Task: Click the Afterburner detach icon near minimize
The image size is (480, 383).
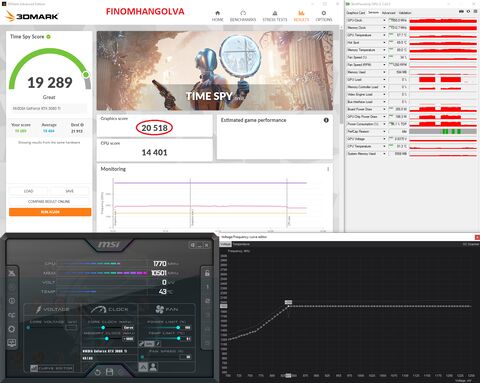Action: (193, 245)
